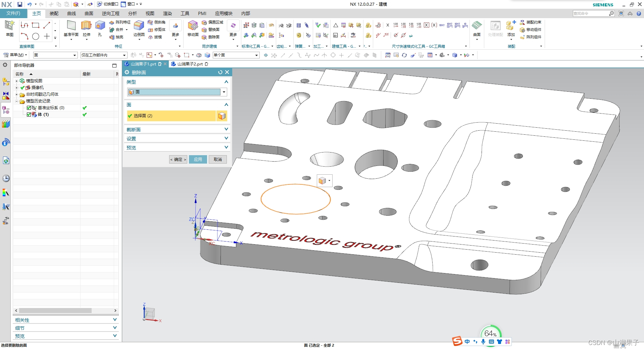Select the rectangle sketch tool
Screen dimensions: 644x349
coord(36,25)
